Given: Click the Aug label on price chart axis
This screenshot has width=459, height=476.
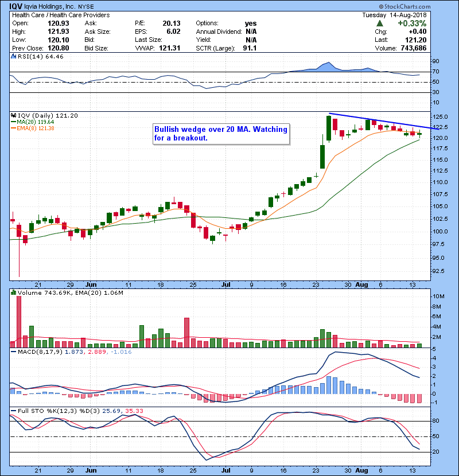Looking at the screenshot, I should [362, 285].
